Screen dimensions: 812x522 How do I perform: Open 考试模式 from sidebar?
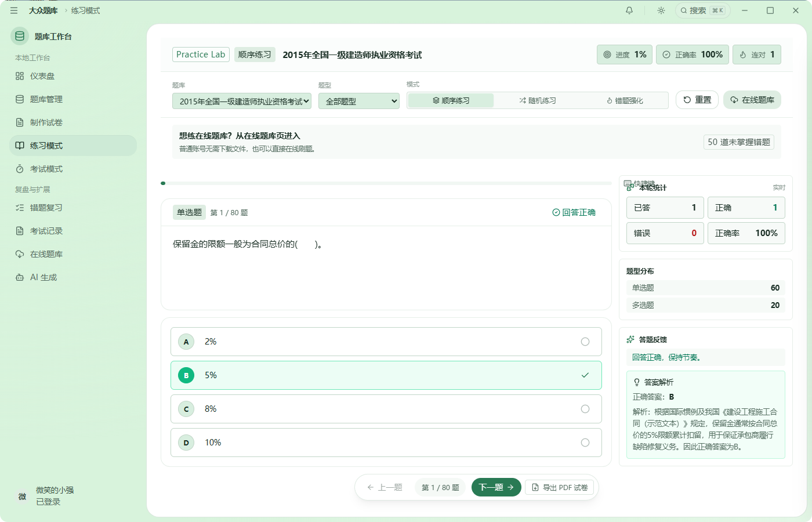pos(73,169)
